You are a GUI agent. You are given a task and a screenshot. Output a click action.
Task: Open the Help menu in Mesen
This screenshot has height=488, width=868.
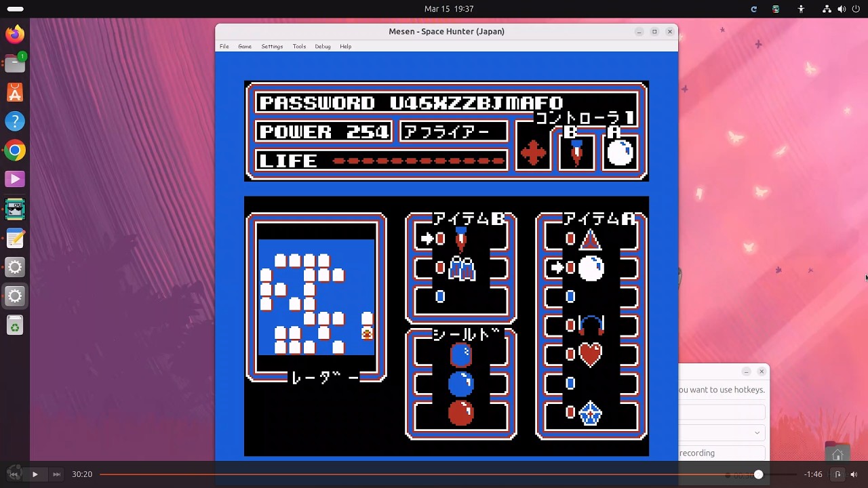[x=346, y=46]
